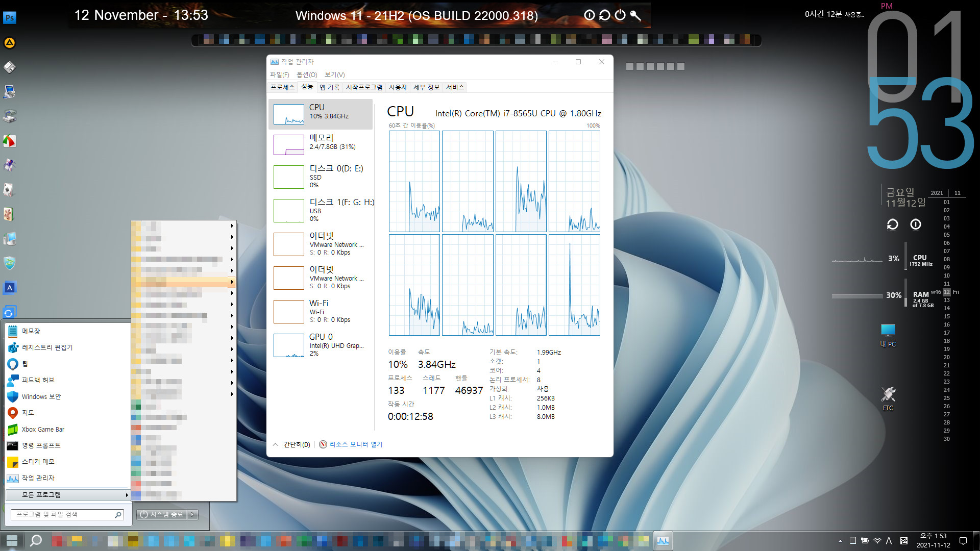
Task: Click the power icon in top banner
Action: [620, 15]
